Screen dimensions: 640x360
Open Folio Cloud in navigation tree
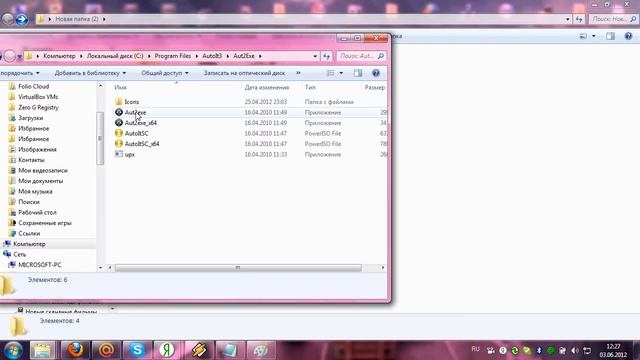pyautogui.click(x=33, y=87)
